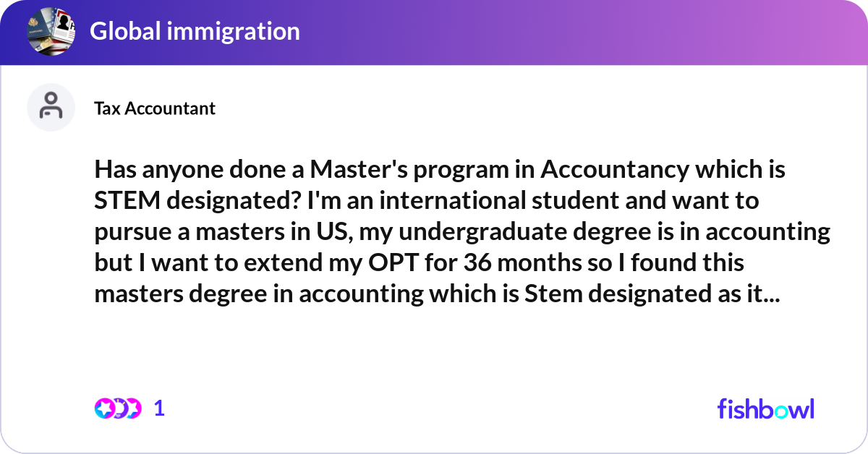Visit fishbowl via the wordmark link
868x454 pixels.
pos(765,408)
